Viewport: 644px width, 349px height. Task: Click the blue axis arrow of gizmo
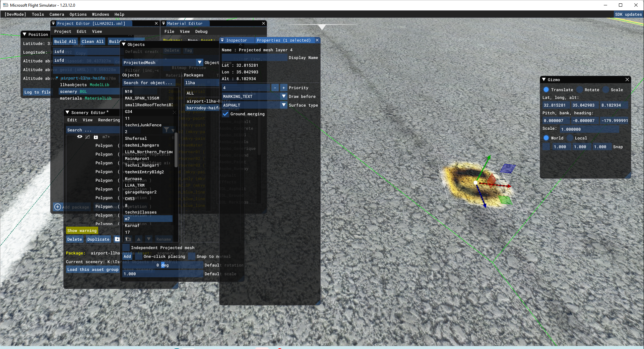coord(484,205)
